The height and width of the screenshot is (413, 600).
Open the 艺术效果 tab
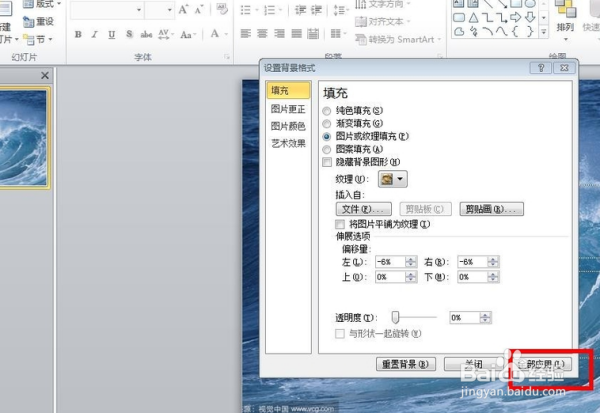click(288, 144)
